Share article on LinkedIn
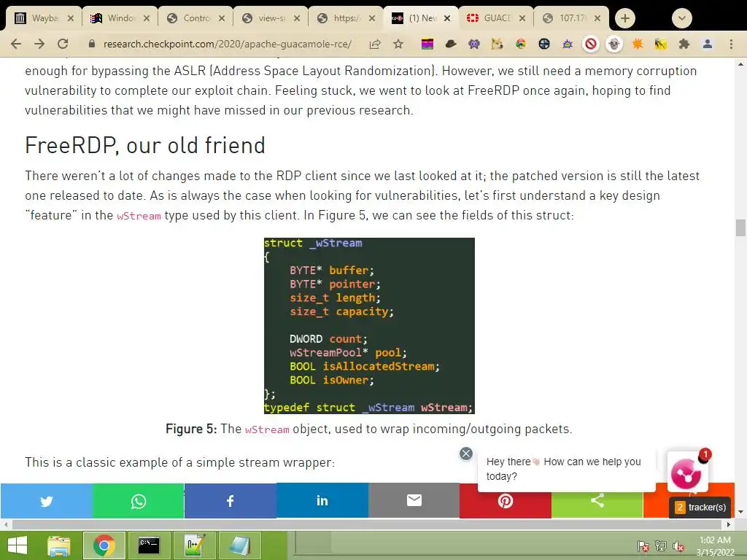747x560 pixels. coord(322,501)
